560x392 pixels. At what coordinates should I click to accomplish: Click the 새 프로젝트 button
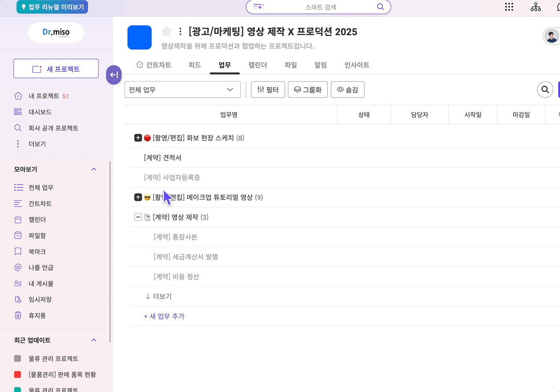click(56, 69)
